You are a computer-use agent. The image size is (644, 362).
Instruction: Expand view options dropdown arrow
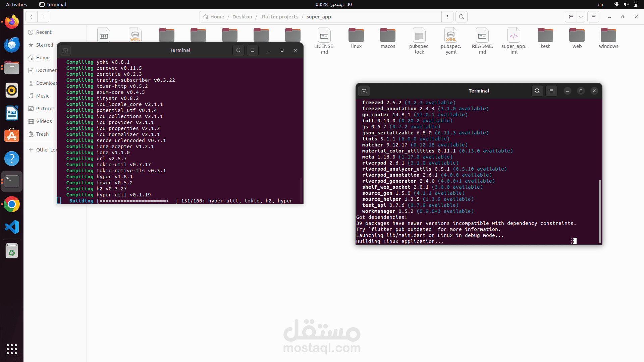[581, 17]
